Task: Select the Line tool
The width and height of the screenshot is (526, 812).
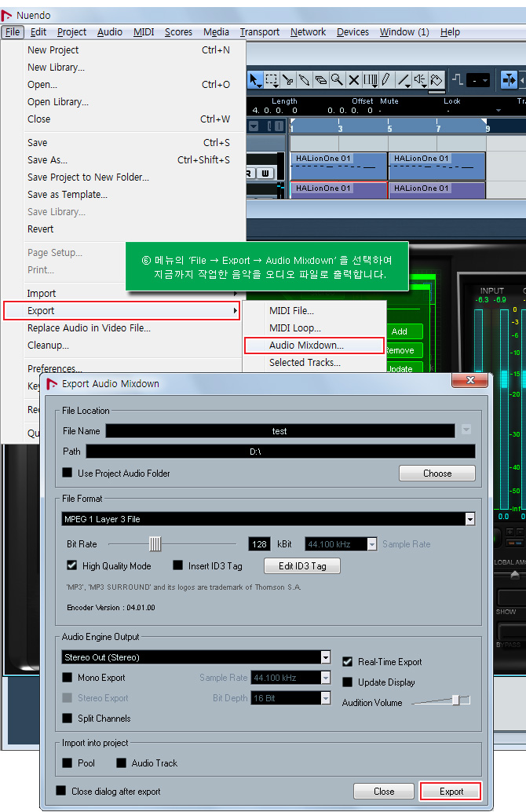Action: point(404,80)
